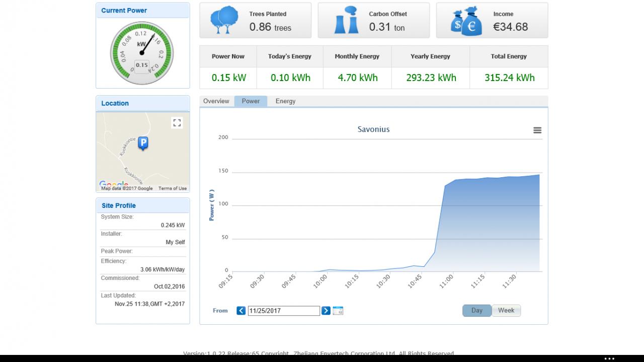The width and height of the screenshot is (644, 362).
Task: Click the From date input field
Action: click(x=284, y=311)
